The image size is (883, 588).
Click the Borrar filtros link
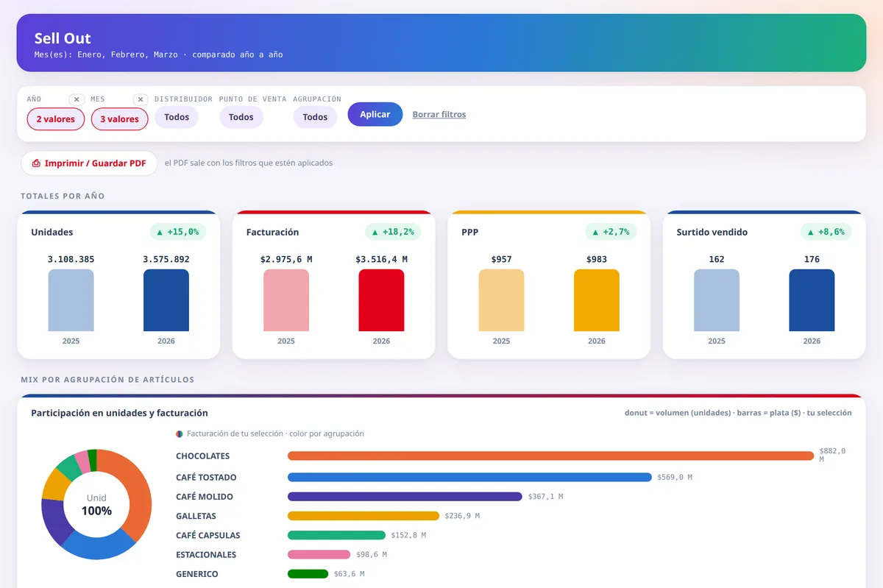(439, 115)
